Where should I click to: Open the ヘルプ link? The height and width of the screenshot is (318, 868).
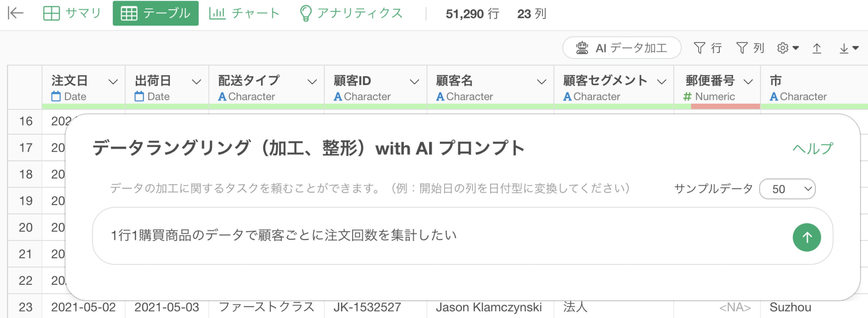pyautogui.click(x=812, y=148)
